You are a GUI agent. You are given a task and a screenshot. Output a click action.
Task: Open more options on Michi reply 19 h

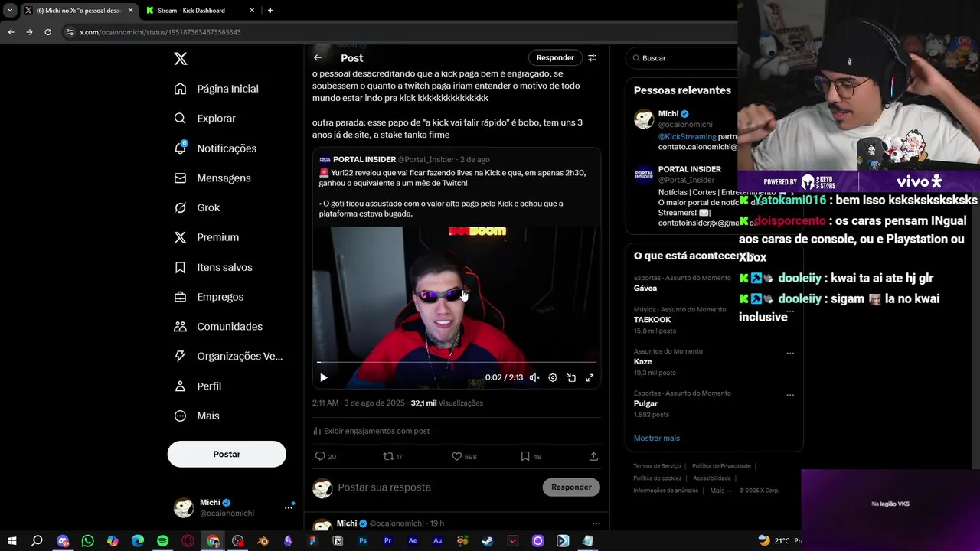coord(596,523)
